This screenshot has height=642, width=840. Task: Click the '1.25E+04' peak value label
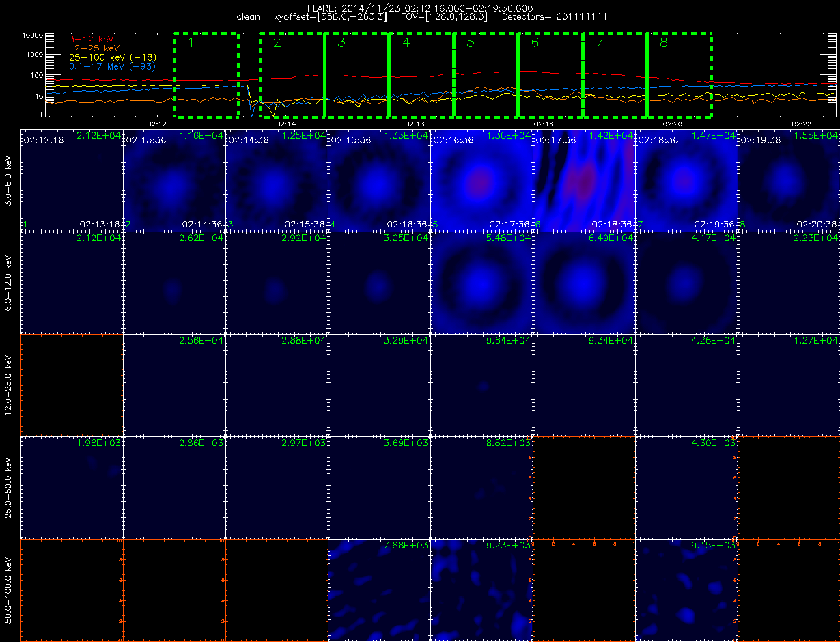click(x=304, y=136)
